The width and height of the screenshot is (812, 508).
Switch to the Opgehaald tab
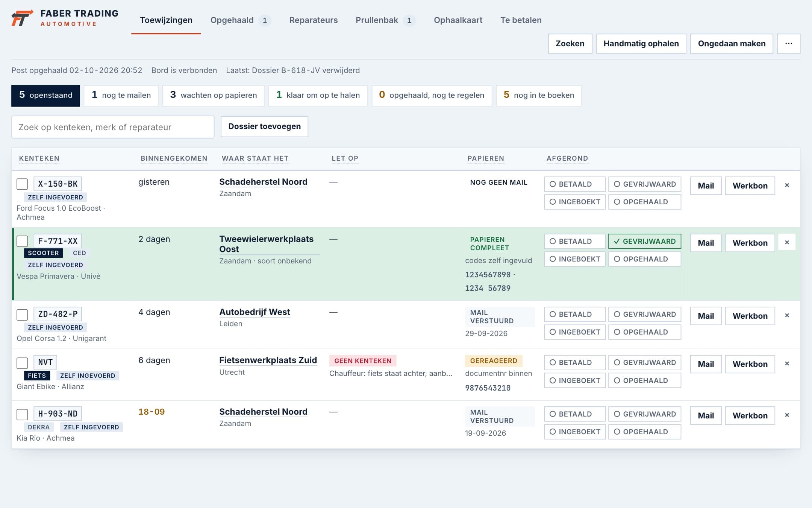coord(241,20)
